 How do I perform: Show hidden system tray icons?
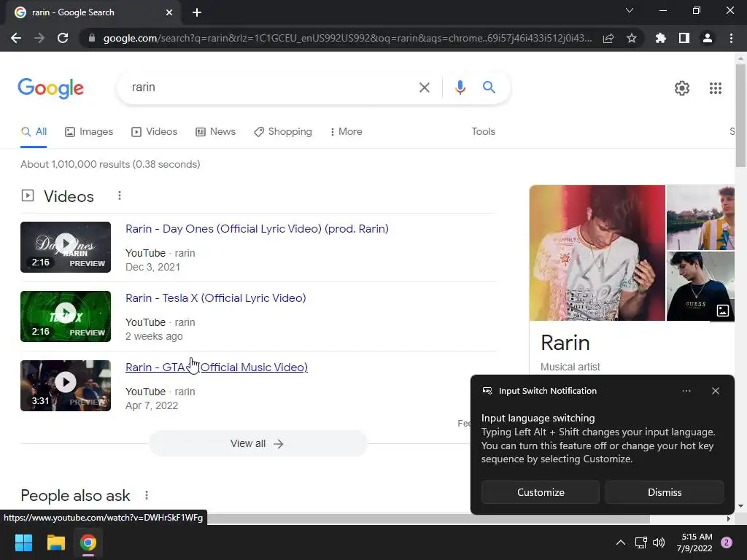pos(620,542)
